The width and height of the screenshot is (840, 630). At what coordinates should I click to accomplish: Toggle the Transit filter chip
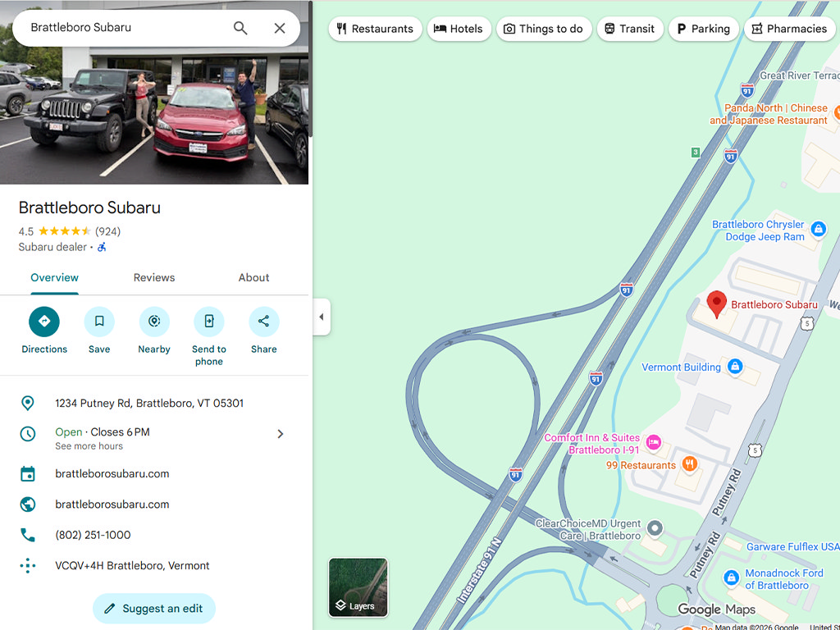(x=630, y=29)
